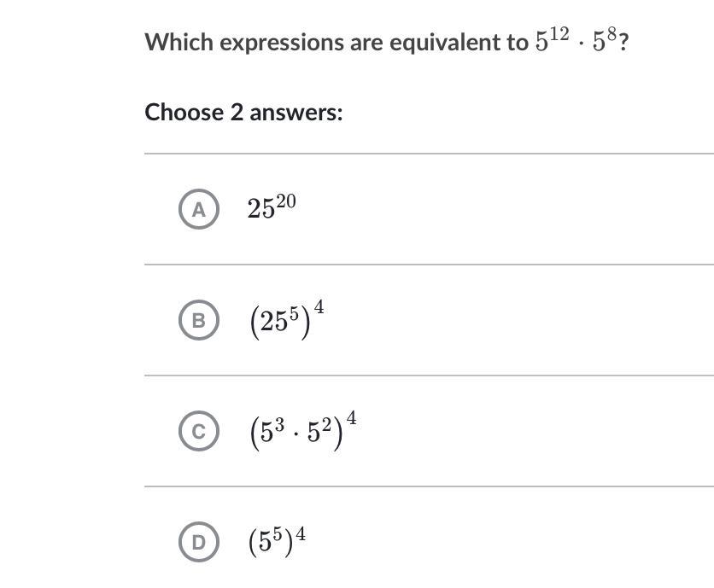Mark the choice D circle
714x588 pixels.
click(199, 543)
